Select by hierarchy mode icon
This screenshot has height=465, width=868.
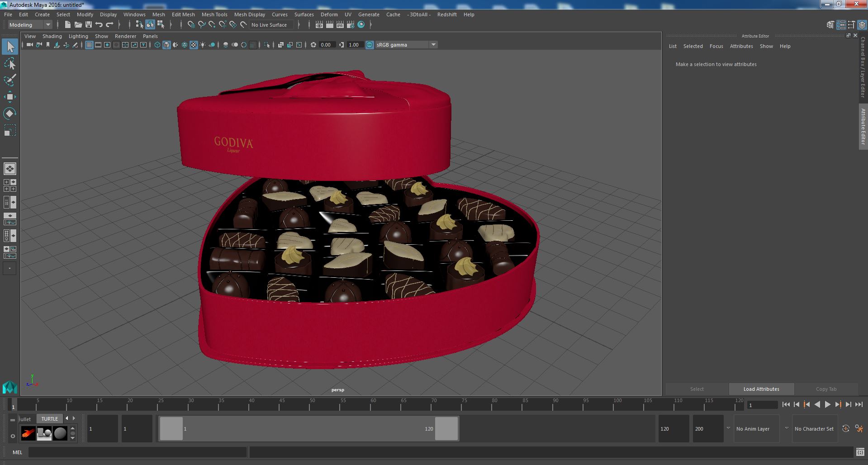pyautogui.click(x=140, y=25)
